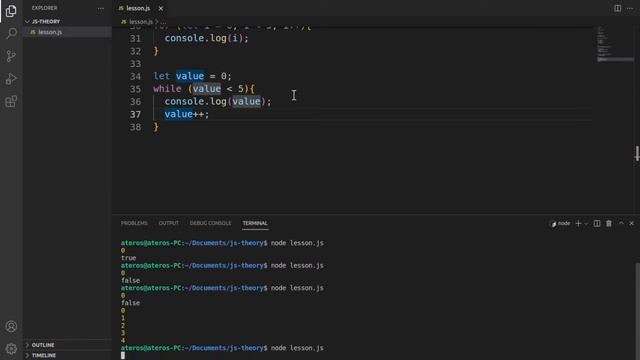Viewport: 640px width, 360px height.
Task: Open the Source Control view
Action: coord(11,56)
